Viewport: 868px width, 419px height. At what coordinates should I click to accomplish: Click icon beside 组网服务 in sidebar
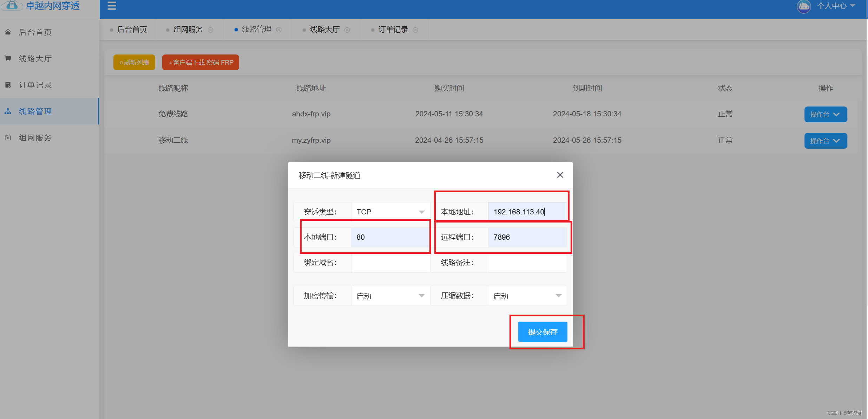8,137
